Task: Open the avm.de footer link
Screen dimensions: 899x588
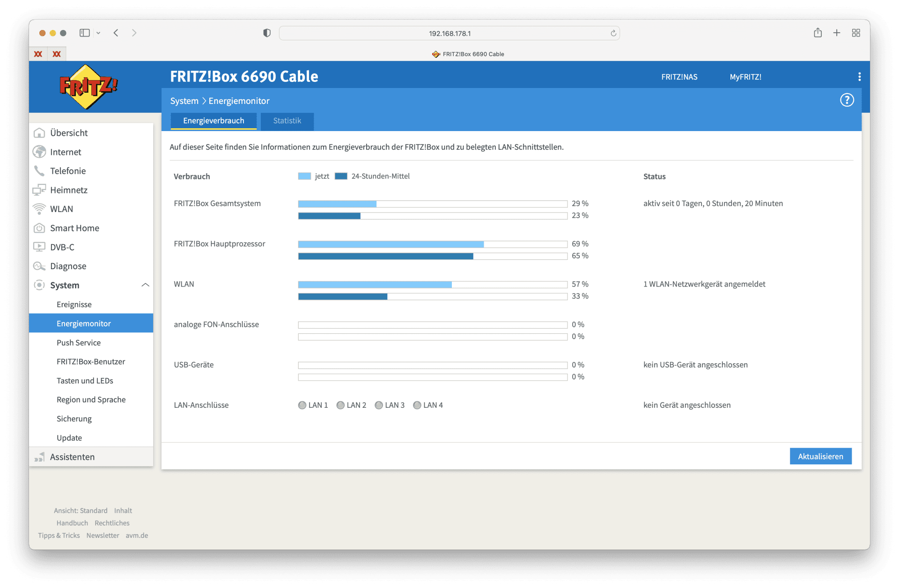Action: click(137, 536)
